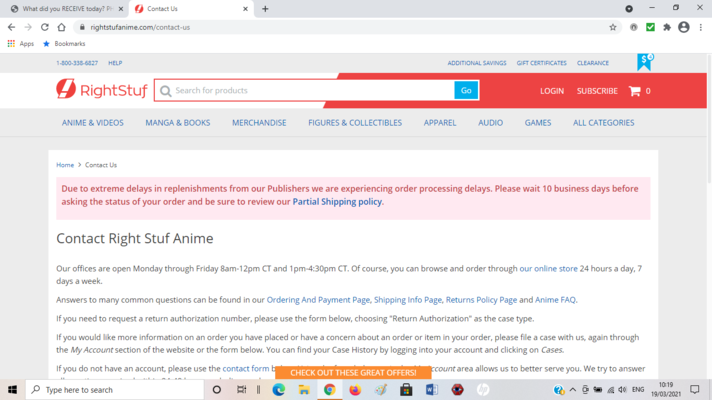Open the Chrome extensions puzzle icon
The image size is (712, 400).
click(x=667, y=27)
